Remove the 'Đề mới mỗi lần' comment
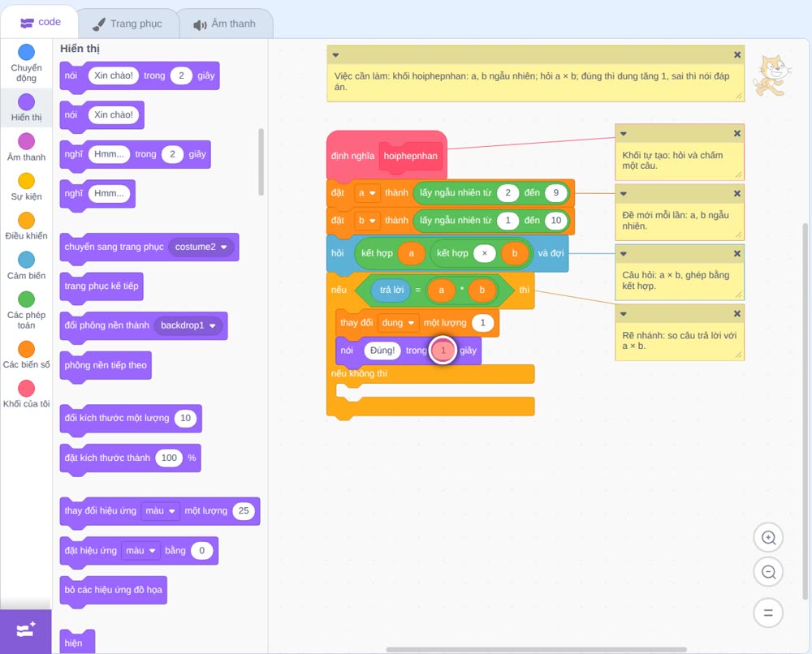 pyautogui.click(x=737, y=193)
